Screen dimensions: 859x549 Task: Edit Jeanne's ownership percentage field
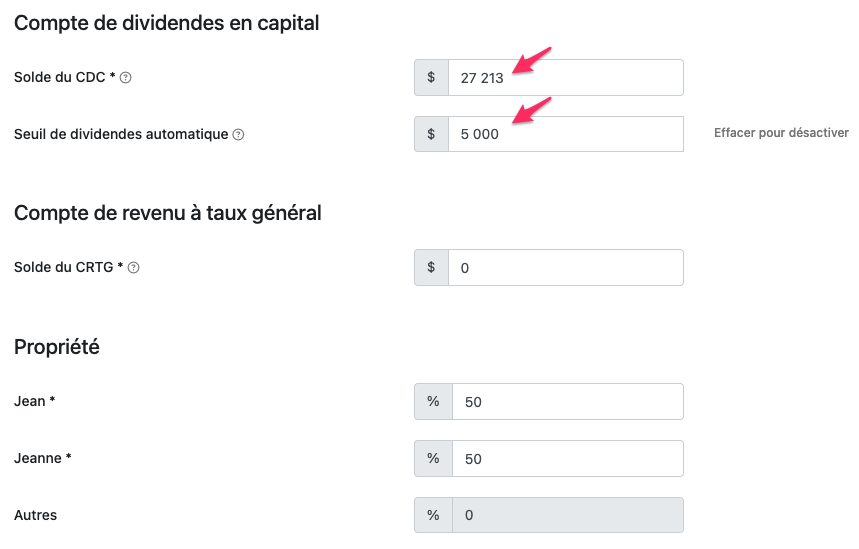coord(568,458)
